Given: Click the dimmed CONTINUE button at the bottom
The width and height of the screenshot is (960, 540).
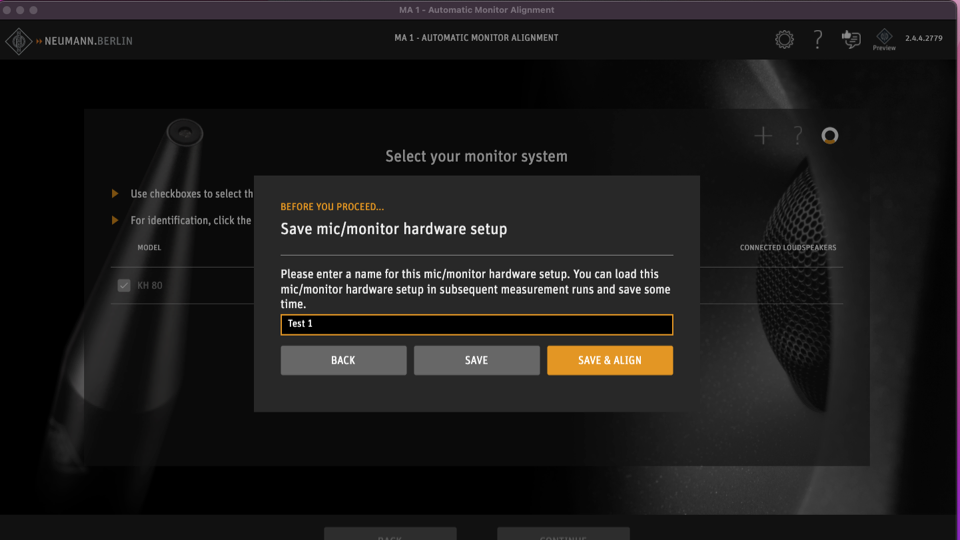Looking at the screenshot, I should tap(563, 534).
